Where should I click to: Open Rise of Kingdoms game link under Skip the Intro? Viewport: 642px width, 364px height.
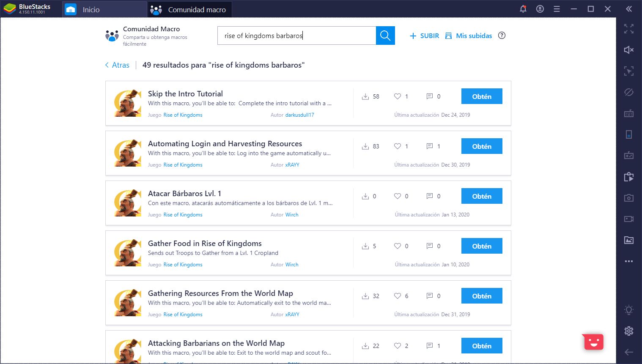click(x=183, y=115)
